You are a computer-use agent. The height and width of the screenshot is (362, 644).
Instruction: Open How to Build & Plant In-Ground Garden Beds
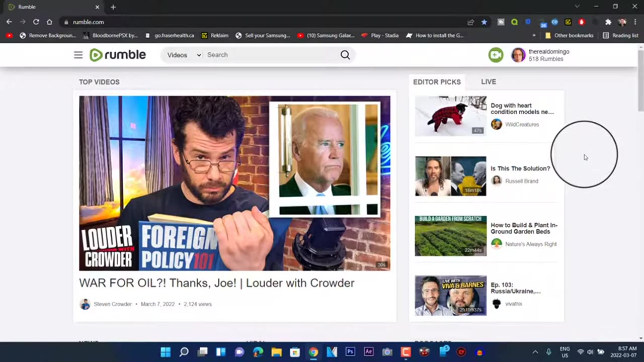coord(524,228)
